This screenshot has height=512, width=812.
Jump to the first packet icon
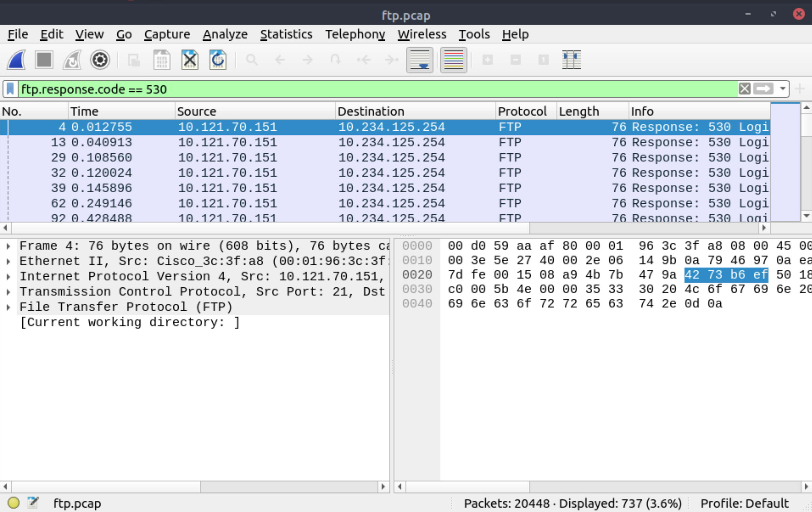pyautogui.click(x=364, y=60)
